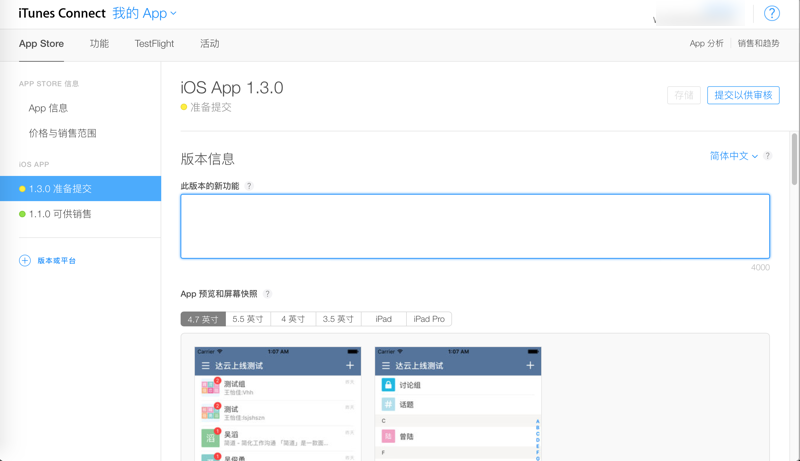Select 1.1.0 可供销售 version in sidebar
The image size is (800, 461).
click(x=60, y=214)
